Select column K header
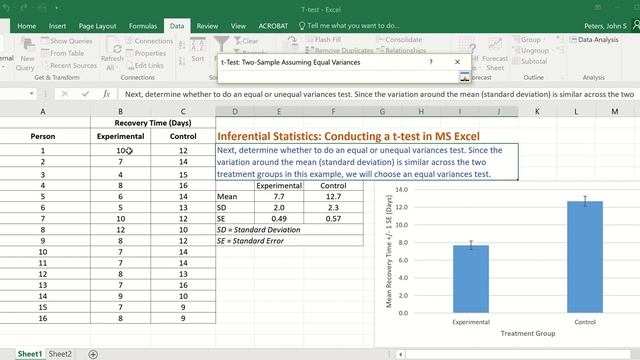640x360 pixels. click(x=537, y=111)
